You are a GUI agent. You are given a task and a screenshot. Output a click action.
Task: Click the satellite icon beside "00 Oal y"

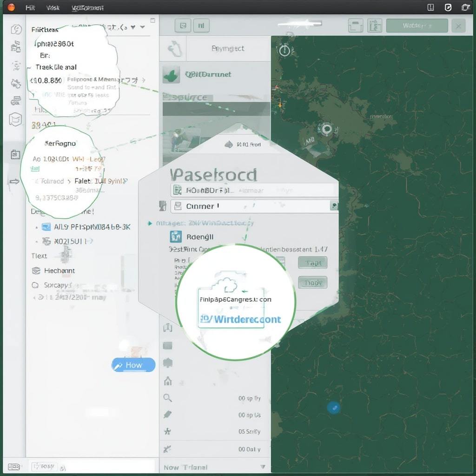[167, 449]
